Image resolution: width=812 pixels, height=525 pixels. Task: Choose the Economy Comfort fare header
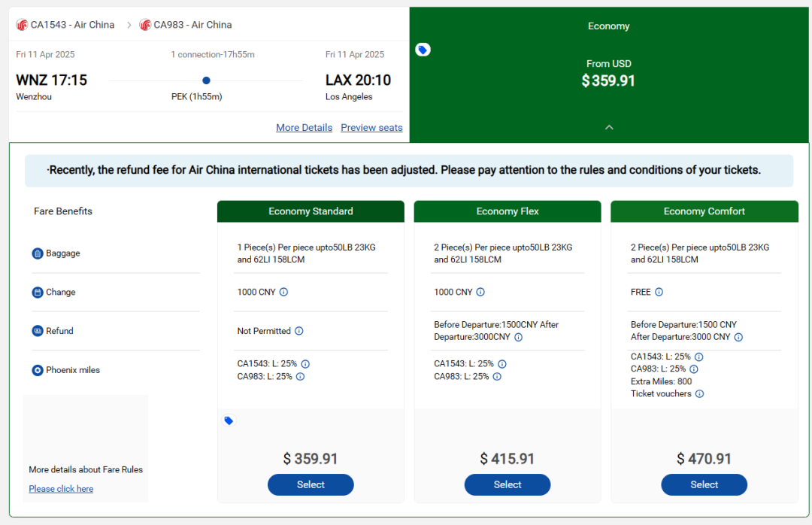[704, 211]
